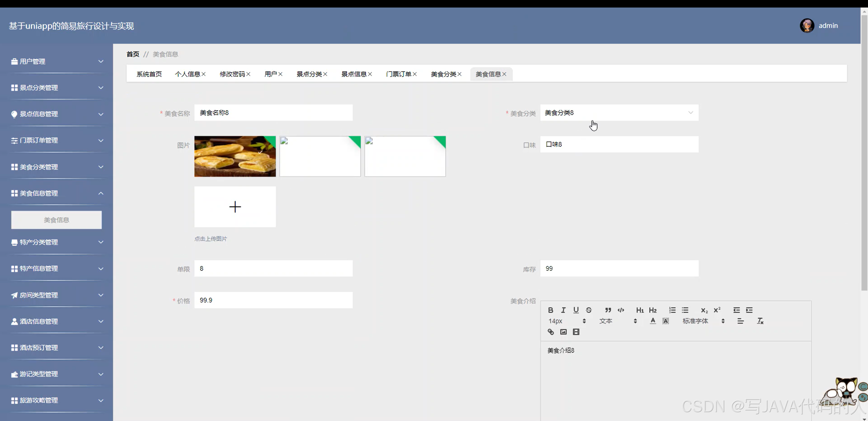Screen dimensions: 868x421
Task: Toggle superscript in the editor
Action: coord(717,310)
